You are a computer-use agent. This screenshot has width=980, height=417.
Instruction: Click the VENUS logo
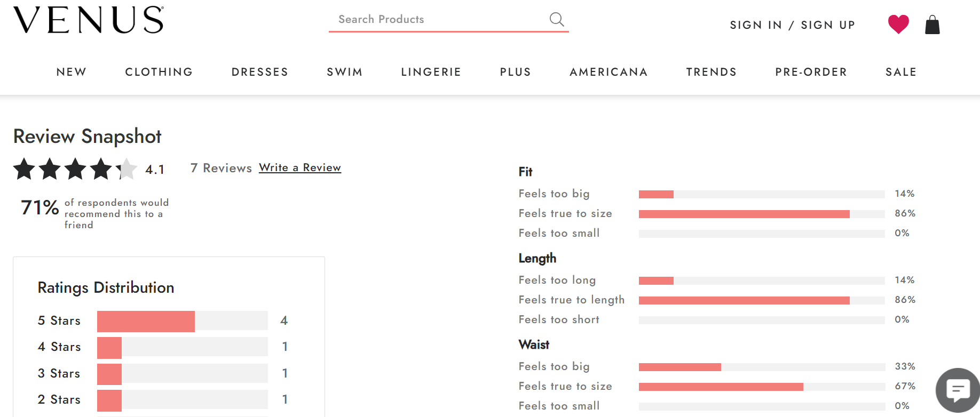[x=89, y=20]
